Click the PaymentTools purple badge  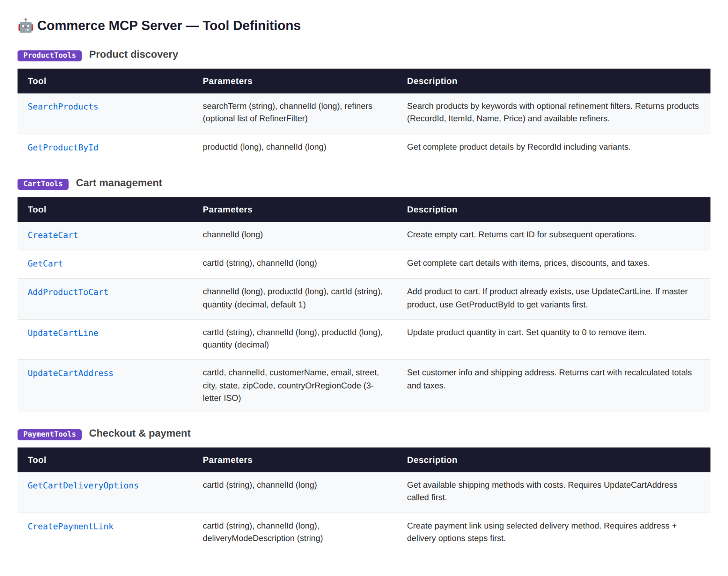coord(50,434)
